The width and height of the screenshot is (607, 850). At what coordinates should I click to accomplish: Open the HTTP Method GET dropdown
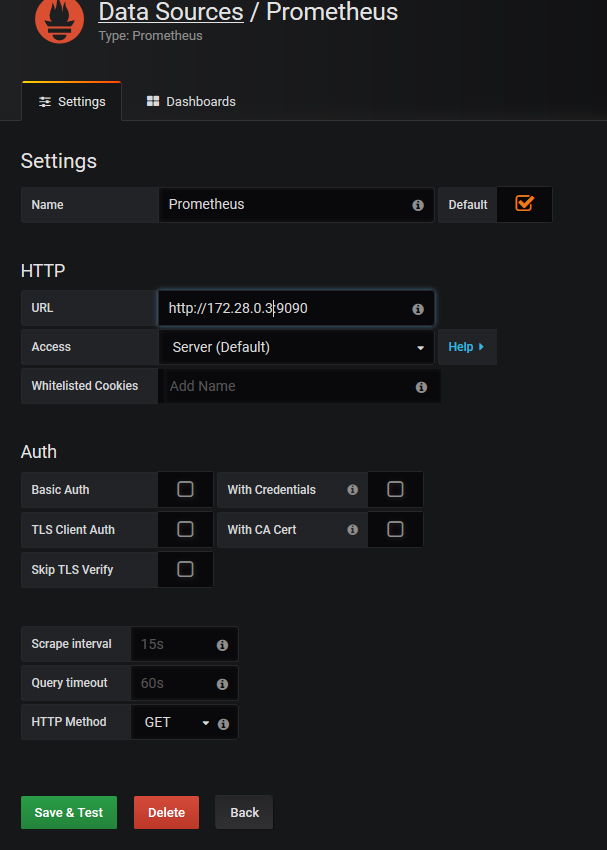[176, 722]
